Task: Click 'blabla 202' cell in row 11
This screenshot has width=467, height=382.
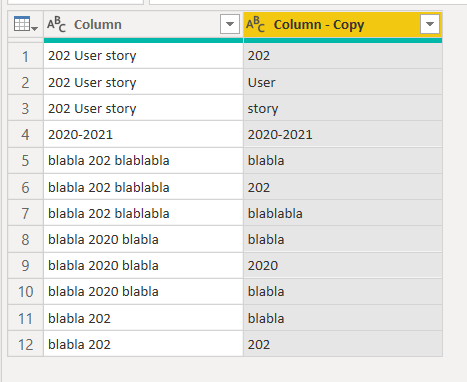Action: tap(143, 318)
